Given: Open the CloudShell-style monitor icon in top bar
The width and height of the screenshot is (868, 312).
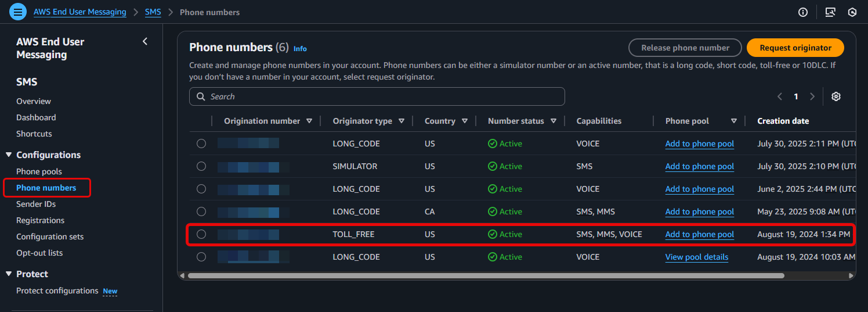Looking at the screenshot, I should pyautogui.click(x=830, y=12).
